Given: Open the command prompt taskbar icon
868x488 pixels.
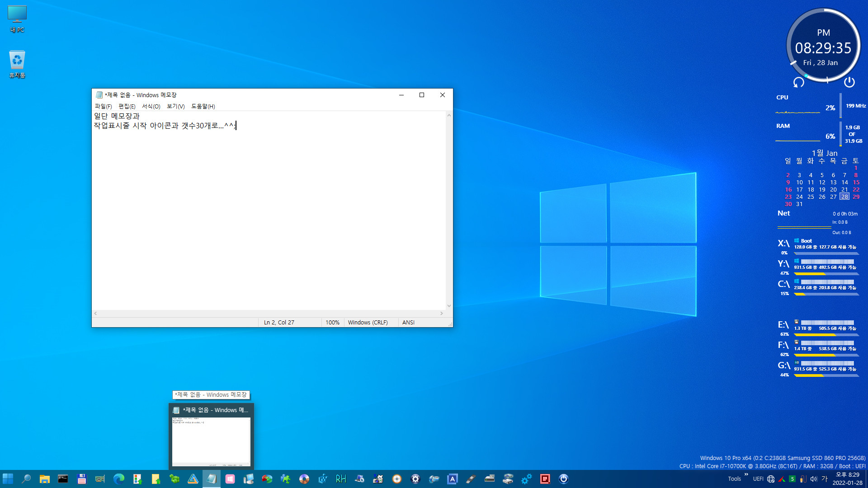Looking at the screenshot, I should pyautogui.click(x=63, y=479).
